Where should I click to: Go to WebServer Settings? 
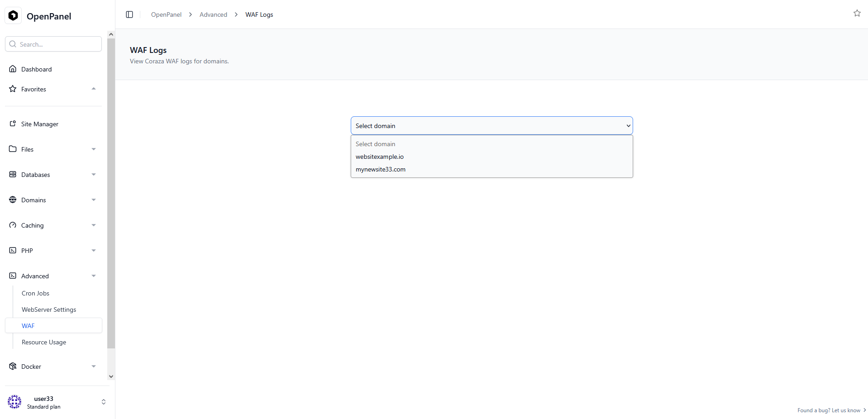coord(49,309)
